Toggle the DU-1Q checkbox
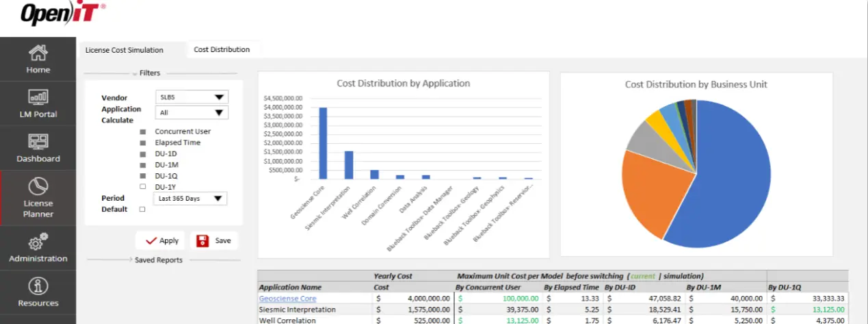The image size is (868, 324). 143,176
